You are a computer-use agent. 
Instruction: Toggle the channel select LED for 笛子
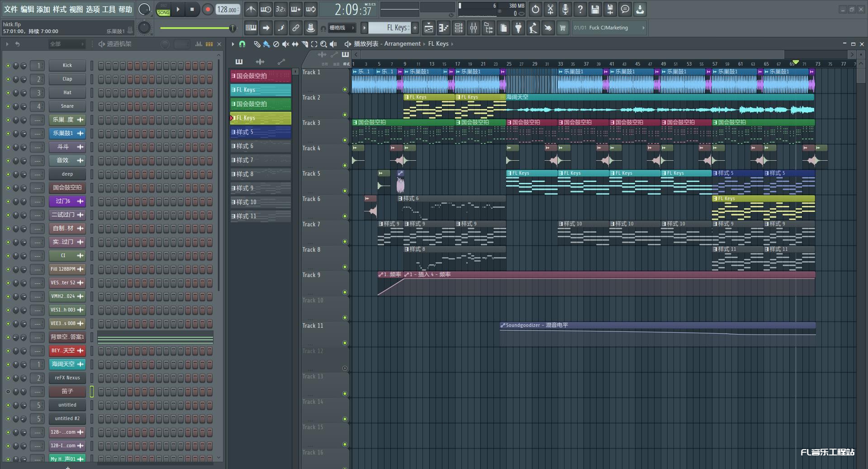(92, 392)
